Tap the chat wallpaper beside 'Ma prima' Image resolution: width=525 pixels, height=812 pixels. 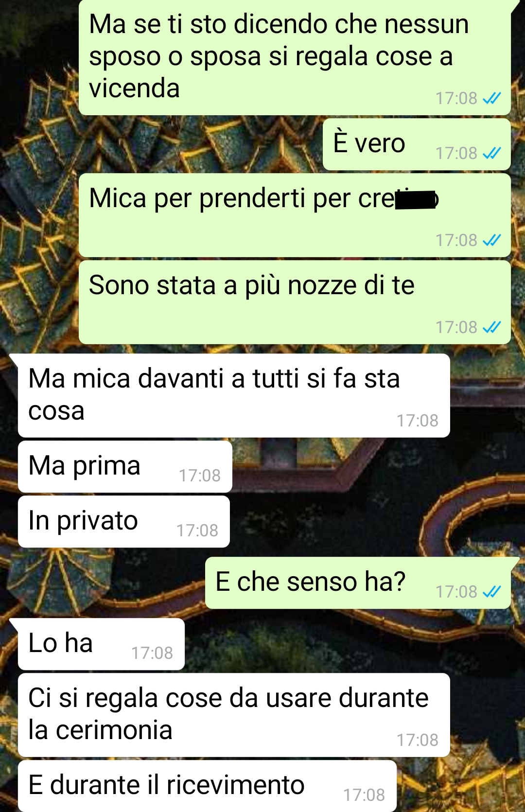tap(374, 466)
